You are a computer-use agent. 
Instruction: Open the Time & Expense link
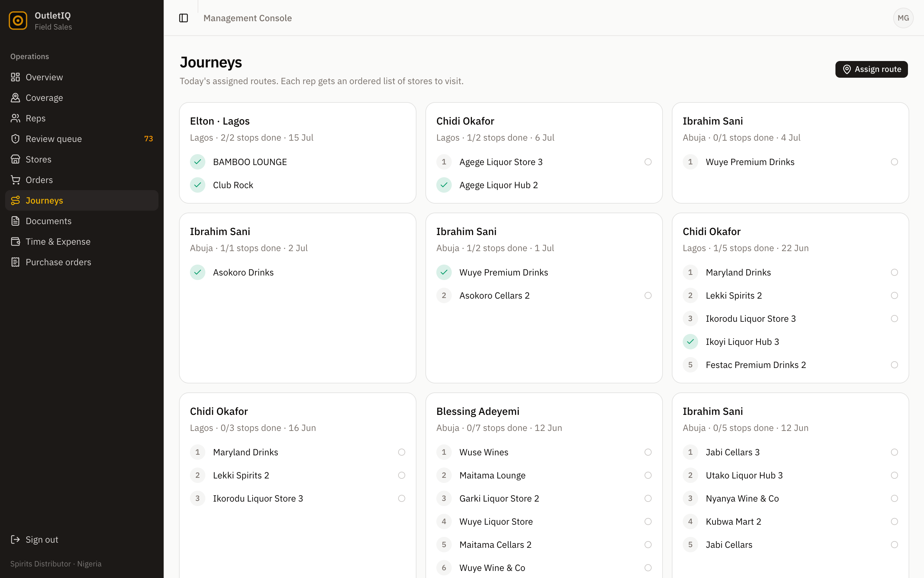pos(82,241)
